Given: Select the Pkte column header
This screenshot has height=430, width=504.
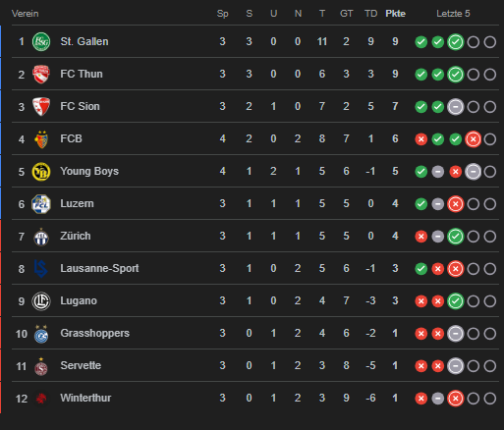Looking at the screenshot, I should click(x=395, y=14).
